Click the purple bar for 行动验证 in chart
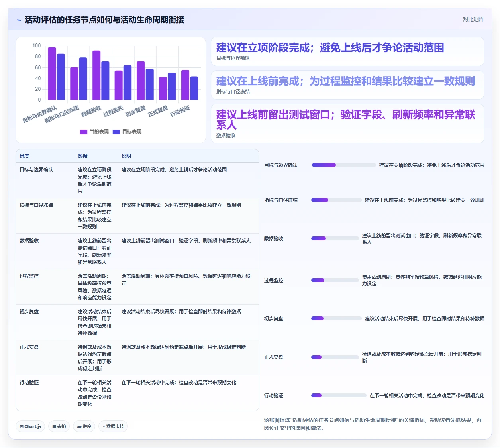Screen dimensions: 500x448 (185, 85)
